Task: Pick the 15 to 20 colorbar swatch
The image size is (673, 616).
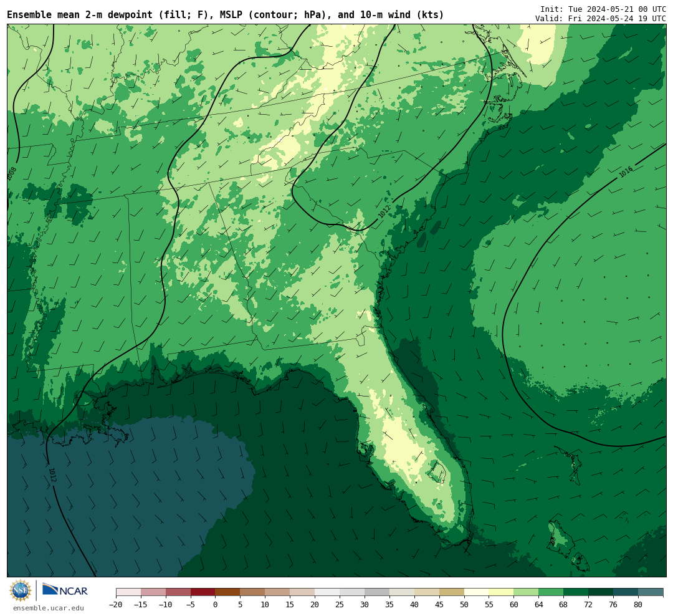Action: (303, 592)
